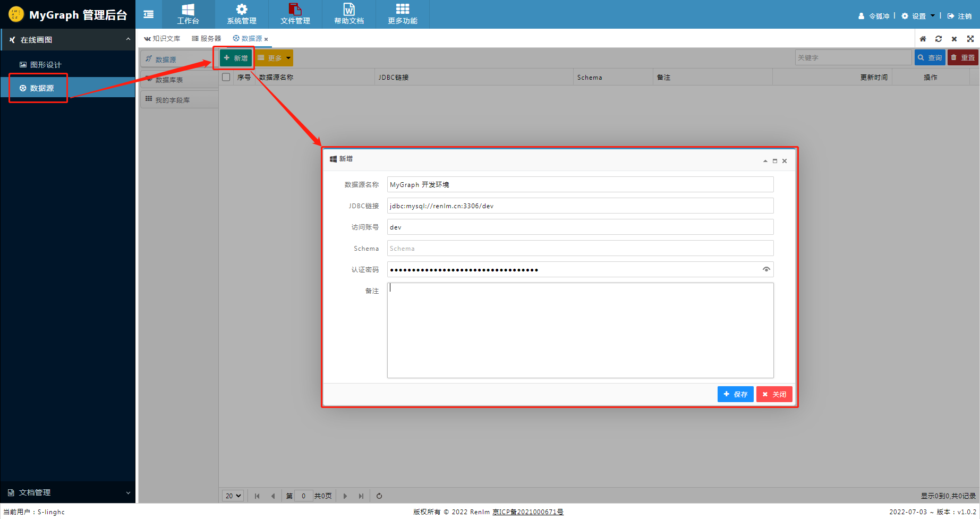Open 系统管理 system management
This screenshot has width=980, height=519.
tap(242, 14)
